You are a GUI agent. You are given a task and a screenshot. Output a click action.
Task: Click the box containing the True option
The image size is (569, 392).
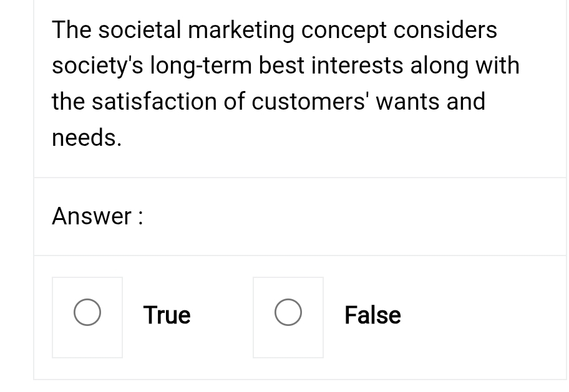tap(87, 317)
